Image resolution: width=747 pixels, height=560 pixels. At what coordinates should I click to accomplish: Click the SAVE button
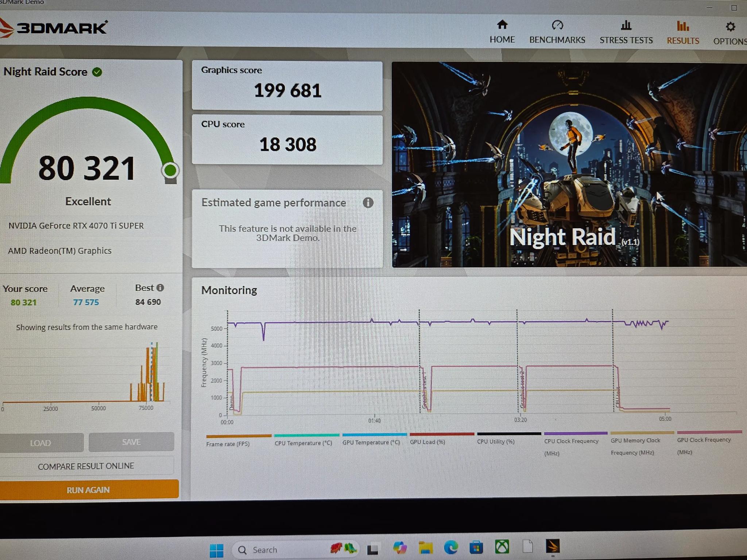(131, 442)
